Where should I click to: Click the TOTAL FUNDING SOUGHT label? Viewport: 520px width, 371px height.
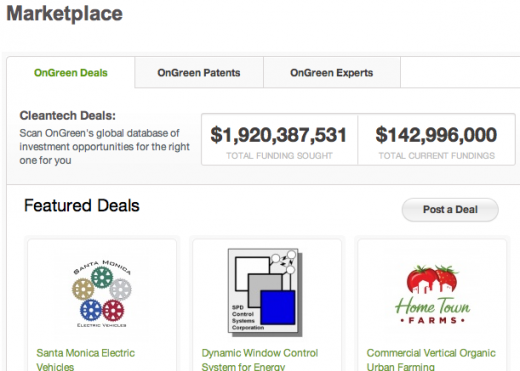(x=279, y=156)
